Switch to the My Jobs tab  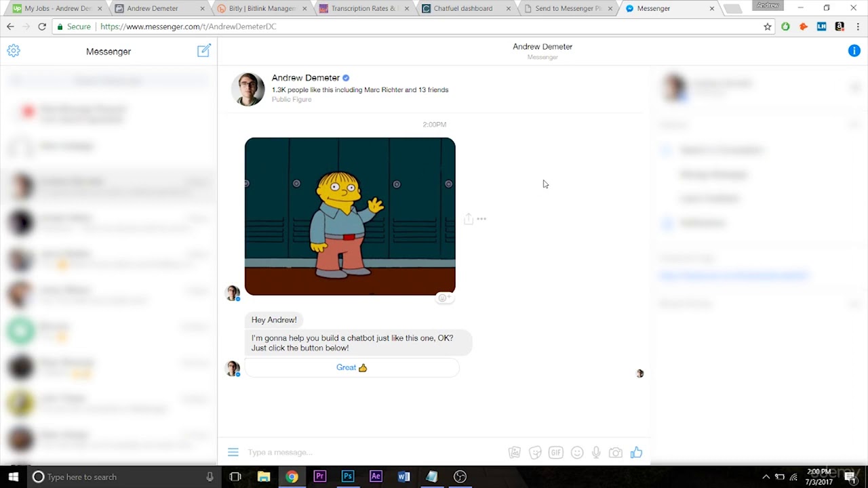tap(58, 9)
